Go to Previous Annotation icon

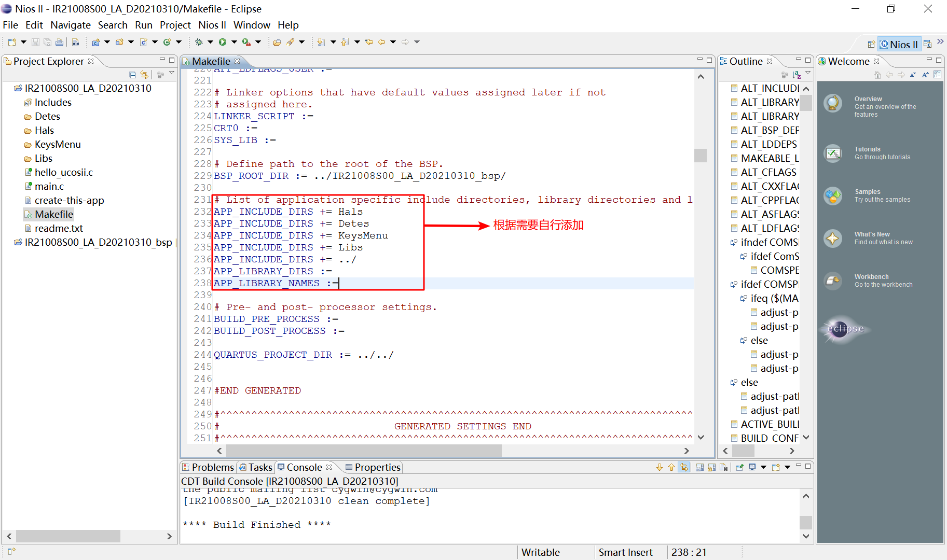345,42
